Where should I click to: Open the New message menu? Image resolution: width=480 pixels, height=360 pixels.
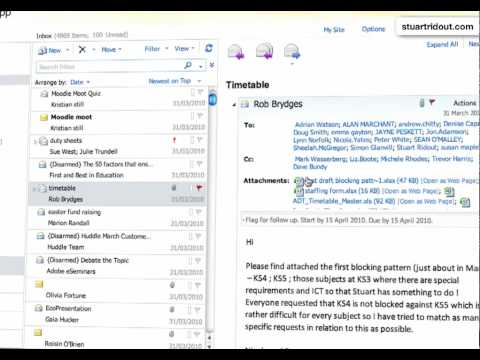click(x=54, y=51)
